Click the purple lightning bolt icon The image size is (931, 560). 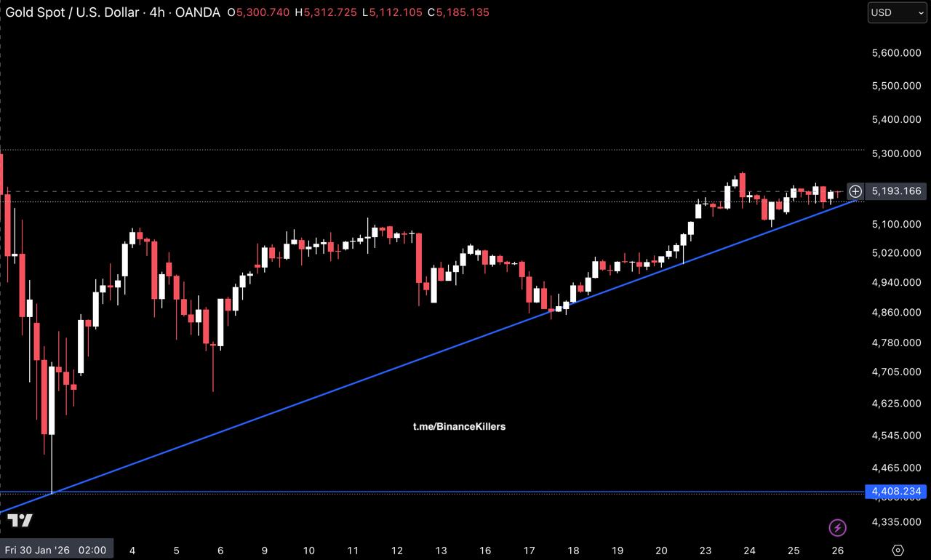click(837, 527)
